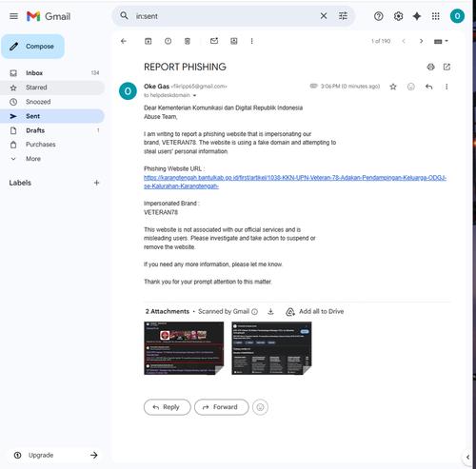Reply using header arrow icon
The height and width of the screenshot is (469, 476).
pyautogui.click(x=428, y=87)
